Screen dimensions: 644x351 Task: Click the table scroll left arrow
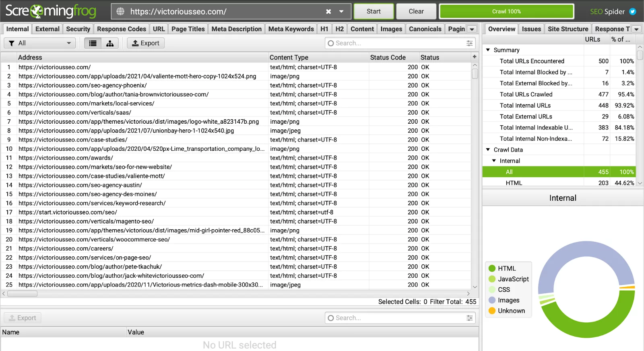pyautogui.click(x=4, y=294)
